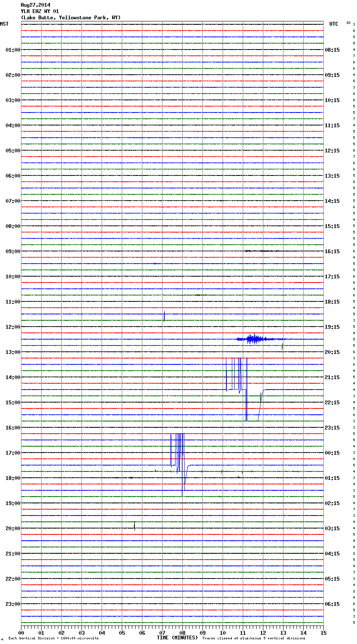Select the 09:00 MST time label
The height and width of the screenshot is (644, 357).
coord(13,251)
